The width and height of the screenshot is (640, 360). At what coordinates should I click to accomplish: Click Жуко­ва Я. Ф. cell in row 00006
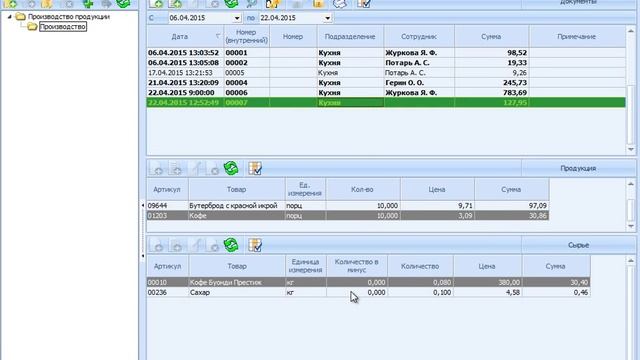[x=419, y=93]
